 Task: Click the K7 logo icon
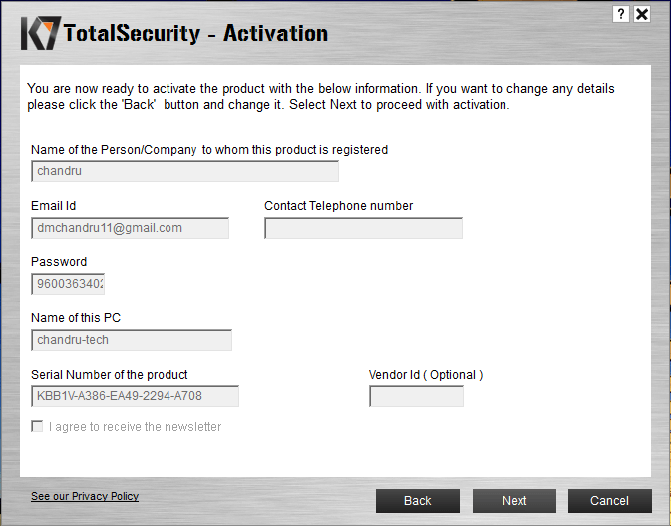[x=41, y=33]
